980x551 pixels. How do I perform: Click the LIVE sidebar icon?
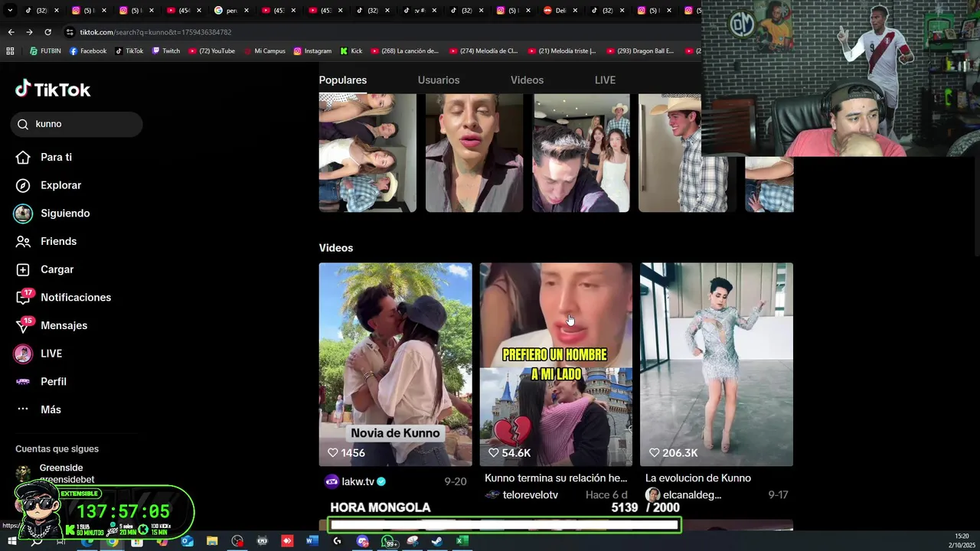(23, 354)
